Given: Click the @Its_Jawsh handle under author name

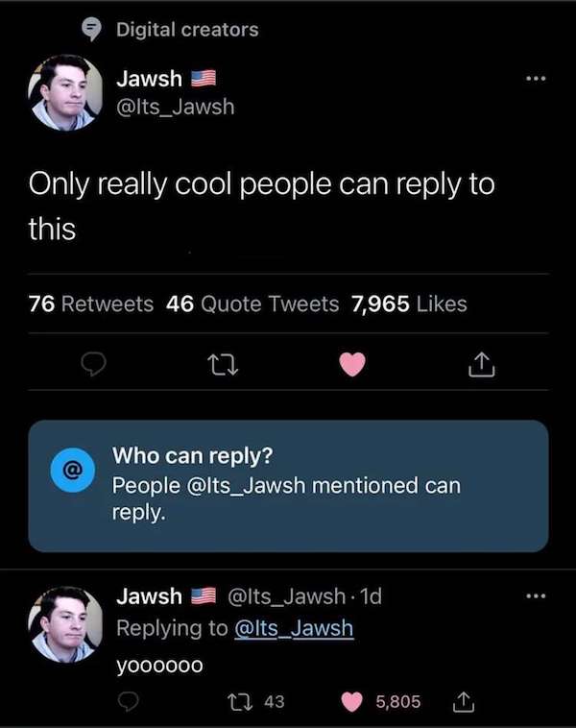Looking at the screenshot, I should pos(175,107).
